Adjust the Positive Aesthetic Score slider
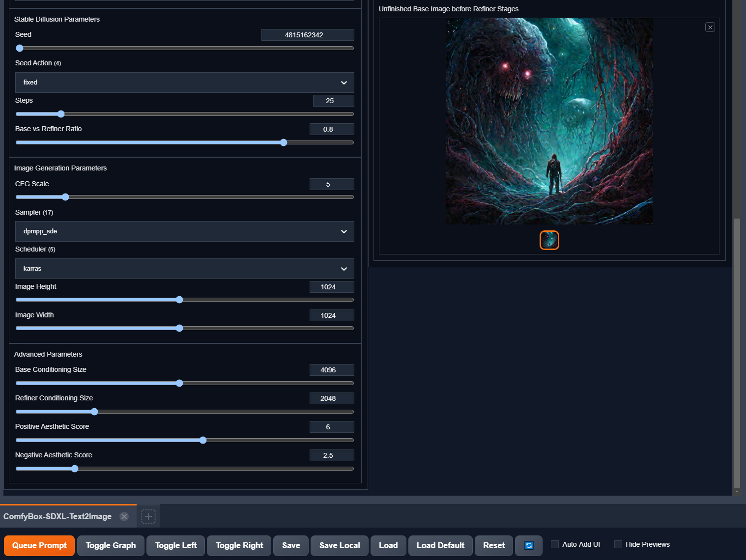This screenshot has width=746, height=560. pyautogui.click(x=185, y=440)
